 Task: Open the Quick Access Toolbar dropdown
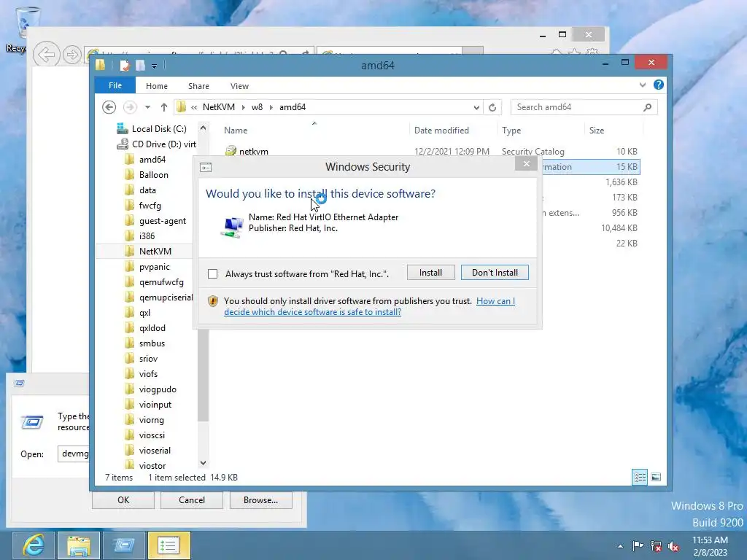tap(155, 66)
